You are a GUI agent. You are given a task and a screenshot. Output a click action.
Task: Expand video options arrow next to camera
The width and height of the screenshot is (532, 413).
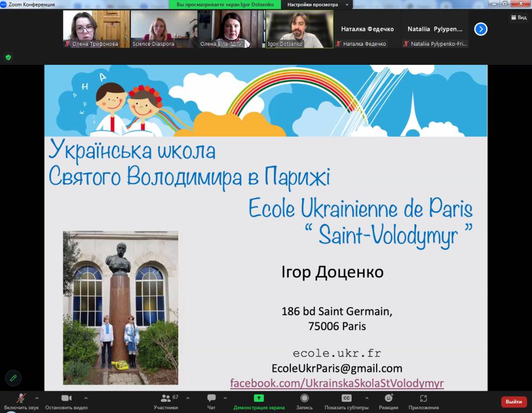86,398
